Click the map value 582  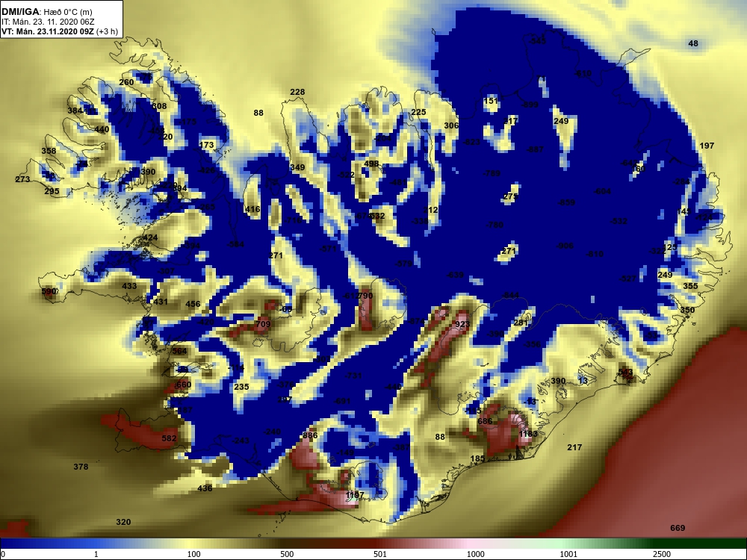click(169, 438)
